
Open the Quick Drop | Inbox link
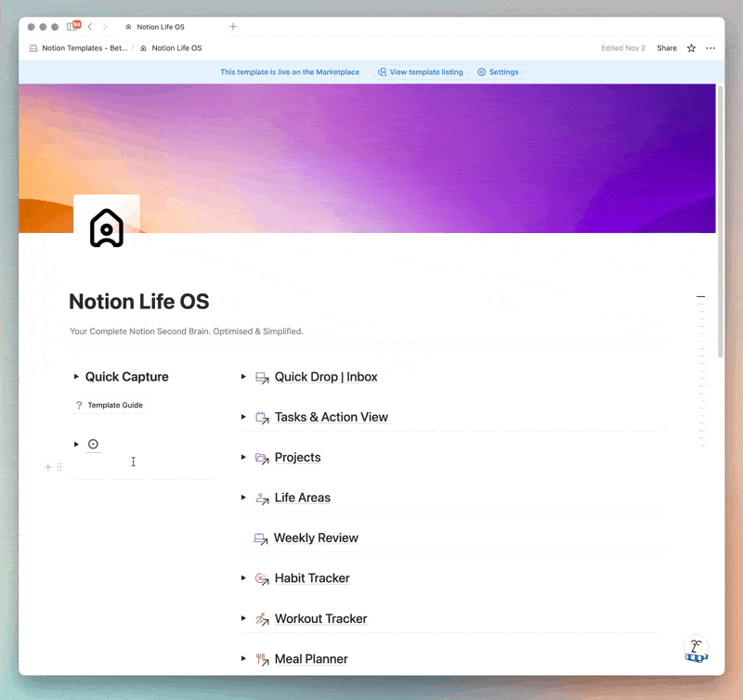pyautogui.click(x=326, y=377)
